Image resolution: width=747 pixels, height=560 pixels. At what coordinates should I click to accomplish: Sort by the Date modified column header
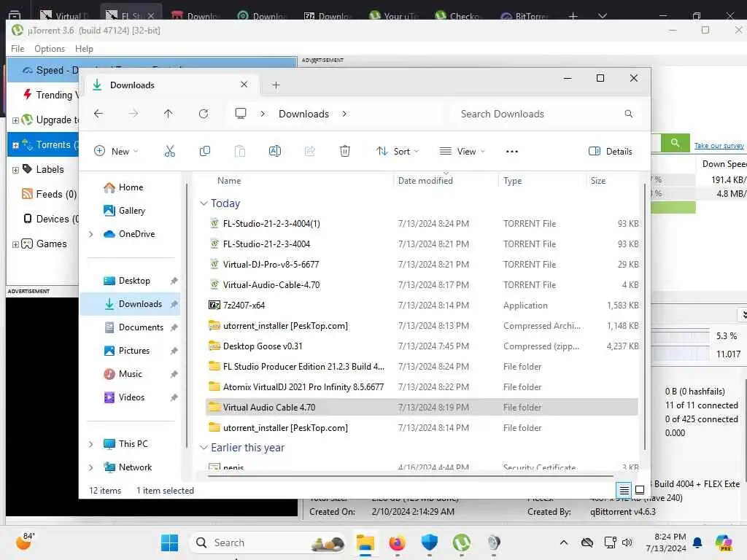click(x=425, y=181)
